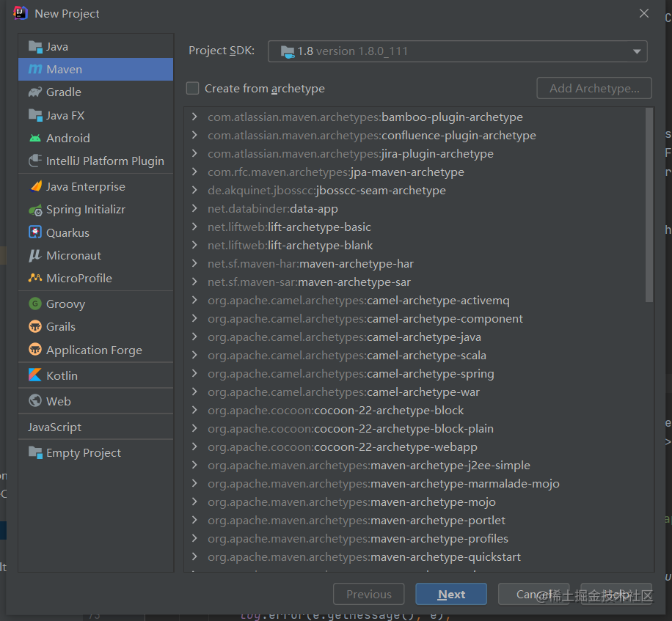Click the Micronaut mu icon
Viewport: 672px width, 621px height.
tap(34, 255)
